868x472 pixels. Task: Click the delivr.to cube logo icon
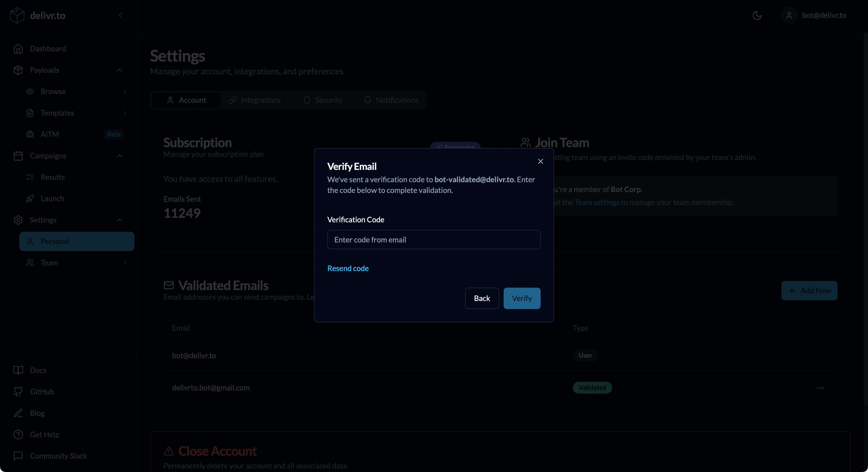click(17, 16)
